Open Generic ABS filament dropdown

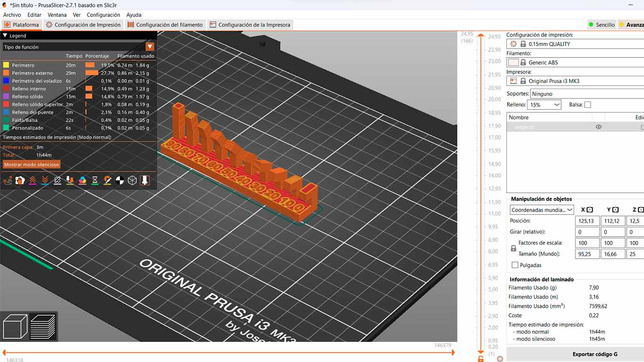[575, 62]
